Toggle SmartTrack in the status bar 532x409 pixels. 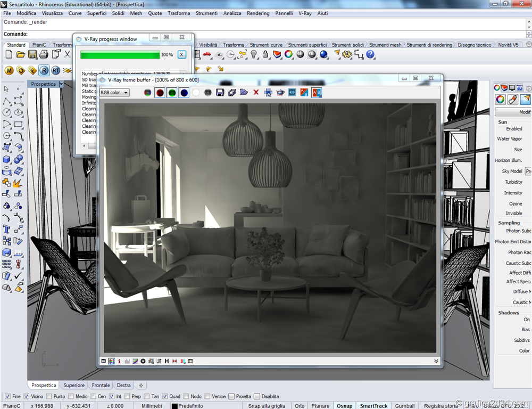[373, 406]
